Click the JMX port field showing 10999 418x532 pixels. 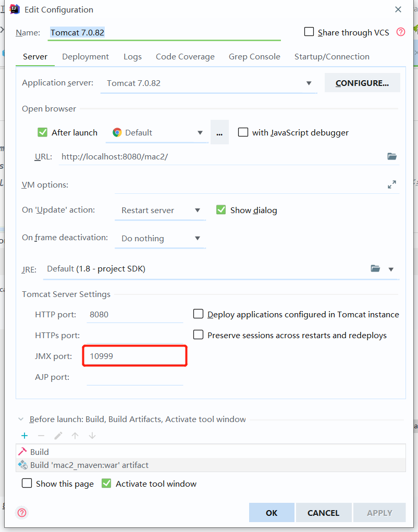(134, 356)
